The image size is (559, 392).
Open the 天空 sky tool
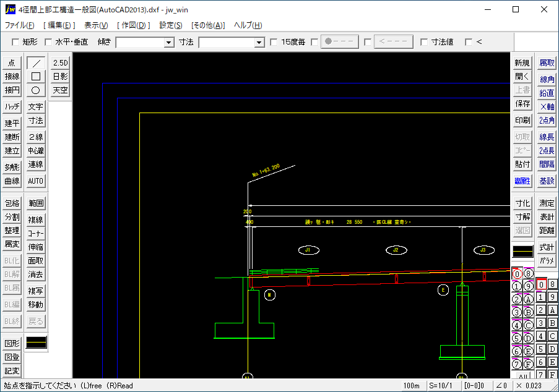pos(60,90)
